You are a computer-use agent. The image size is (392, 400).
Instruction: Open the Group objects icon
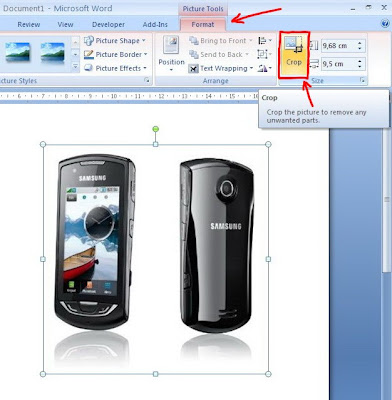[x=265, y=54]
